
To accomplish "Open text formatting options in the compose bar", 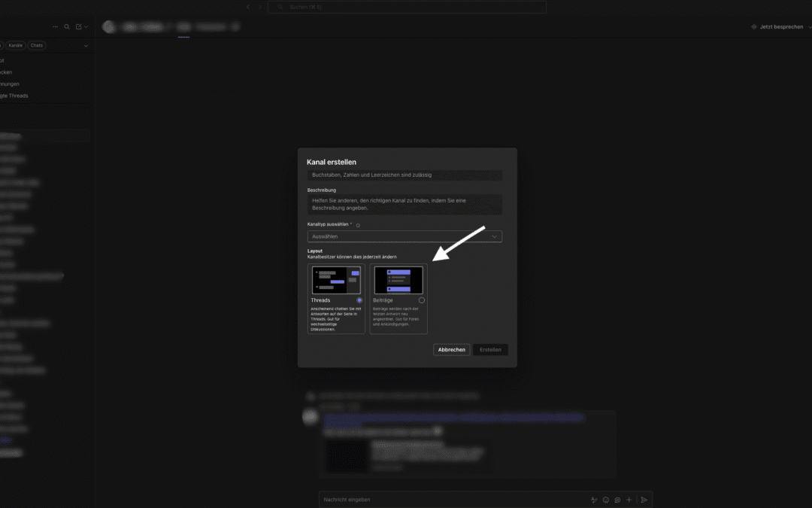I will 594,500.
